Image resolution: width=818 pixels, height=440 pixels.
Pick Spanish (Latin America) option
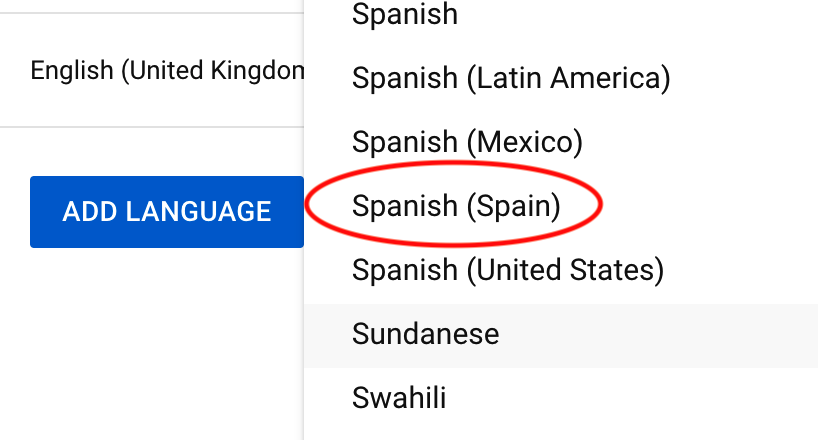[x=511, y=77]
